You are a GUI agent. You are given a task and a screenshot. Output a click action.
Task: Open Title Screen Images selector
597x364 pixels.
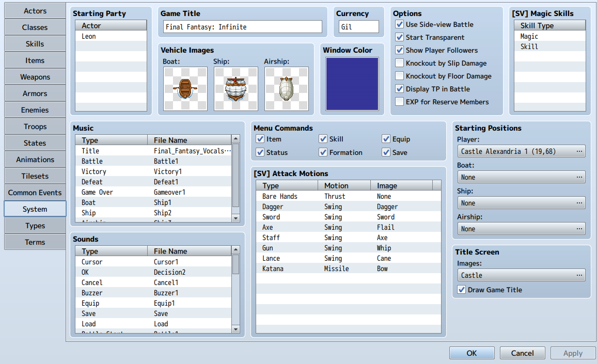(521, 275)
